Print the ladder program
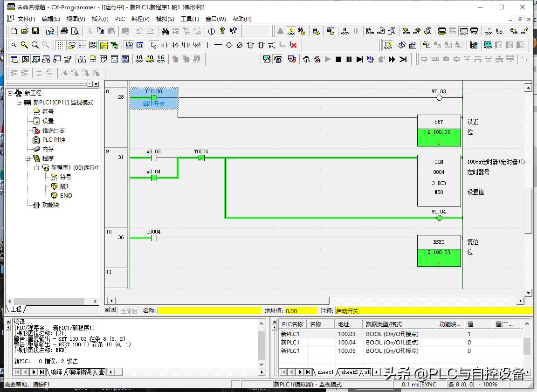Image resolution: width=537 pixels, height=392 pixels. [x=64, y=31]
